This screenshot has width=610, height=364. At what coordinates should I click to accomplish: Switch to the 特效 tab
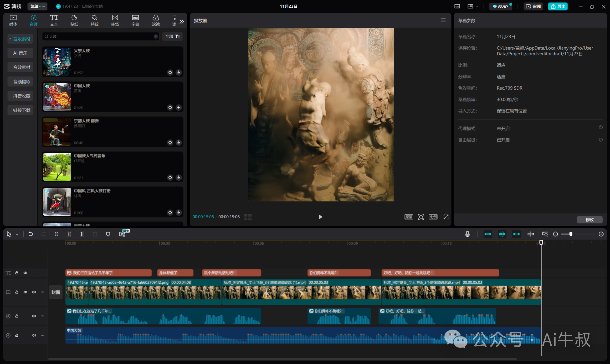(x=94, y=20)
